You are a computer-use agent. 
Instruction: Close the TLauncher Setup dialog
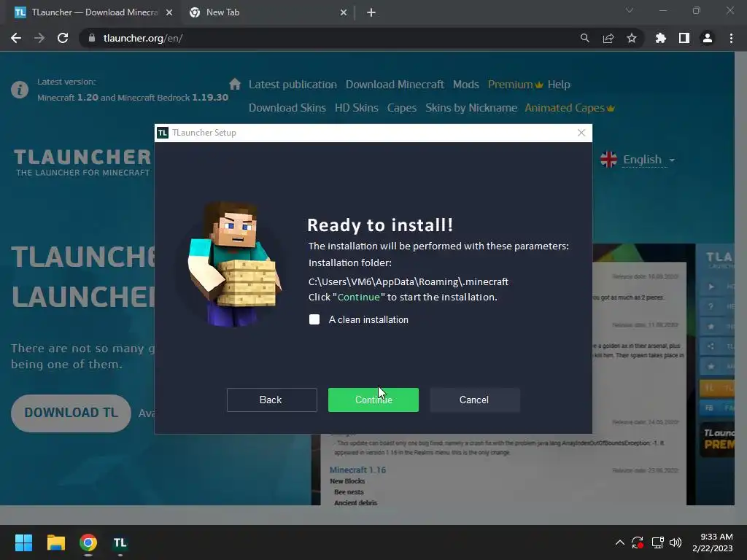(581, 133)
